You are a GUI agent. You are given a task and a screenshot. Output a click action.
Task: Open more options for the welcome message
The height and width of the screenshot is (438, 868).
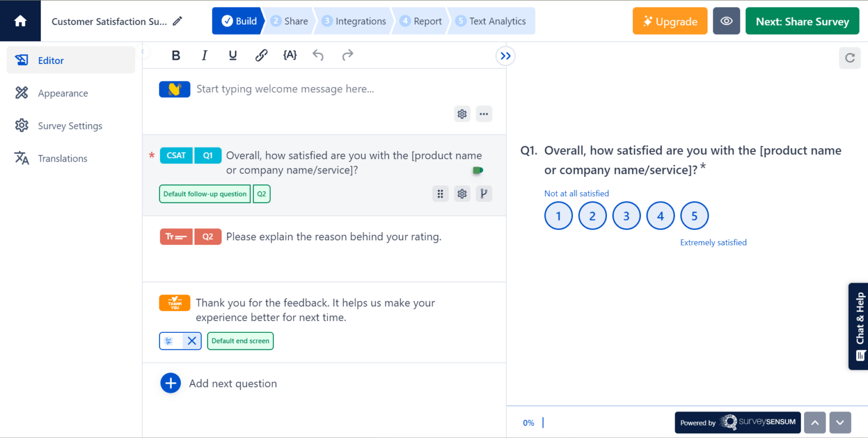pyautogui.click(x=484, y=114)
